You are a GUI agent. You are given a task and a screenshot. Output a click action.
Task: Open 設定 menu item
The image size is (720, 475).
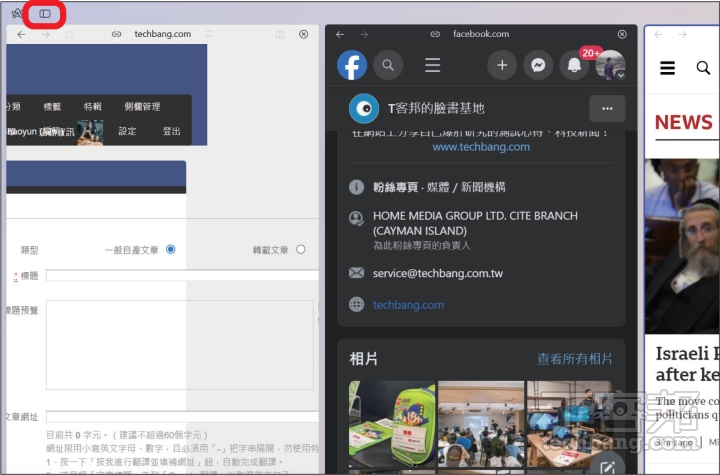[127, 131]
